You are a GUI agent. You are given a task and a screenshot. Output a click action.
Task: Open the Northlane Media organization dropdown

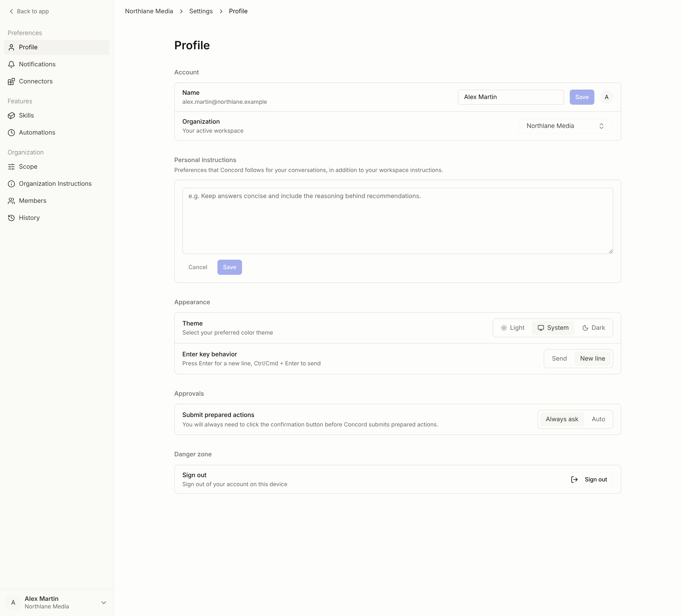[566, 126]
